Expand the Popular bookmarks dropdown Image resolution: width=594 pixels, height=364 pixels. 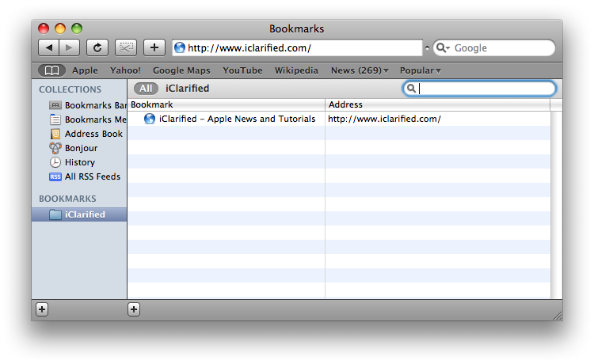click(420, 70)
